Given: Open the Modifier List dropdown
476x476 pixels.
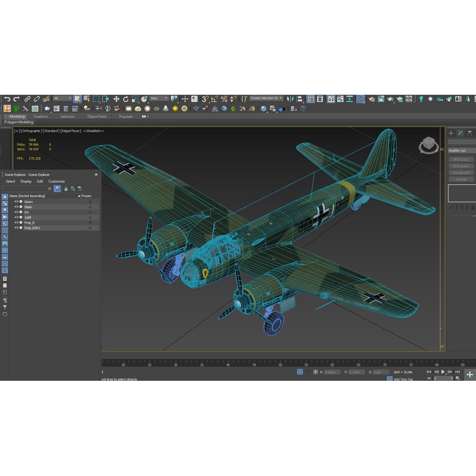Looking at the screenshot, I should [462, 151].
